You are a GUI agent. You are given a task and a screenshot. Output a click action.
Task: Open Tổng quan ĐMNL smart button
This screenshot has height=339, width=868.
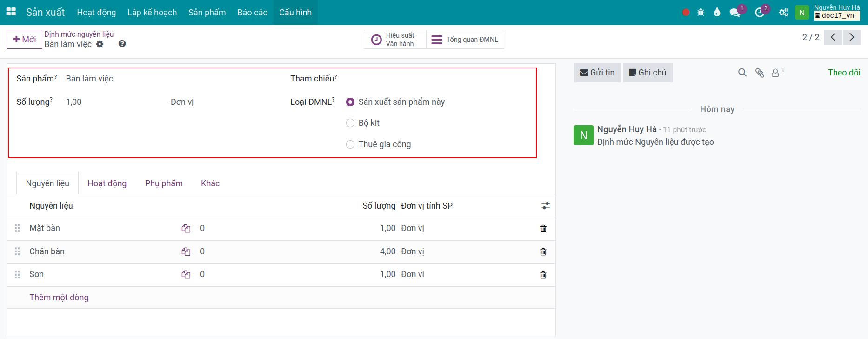click(x=465, y=40)
